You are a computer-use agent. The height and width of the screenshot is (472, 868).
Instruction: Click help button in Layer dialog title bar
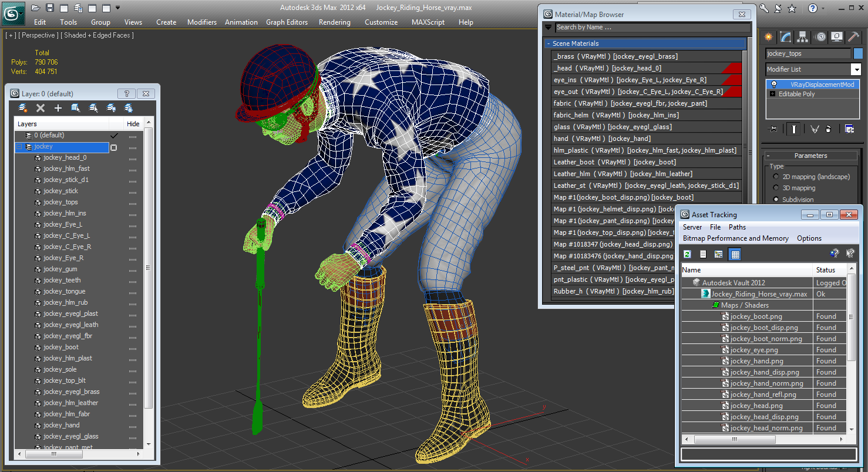pyautogui.click(x=127, y=93)
